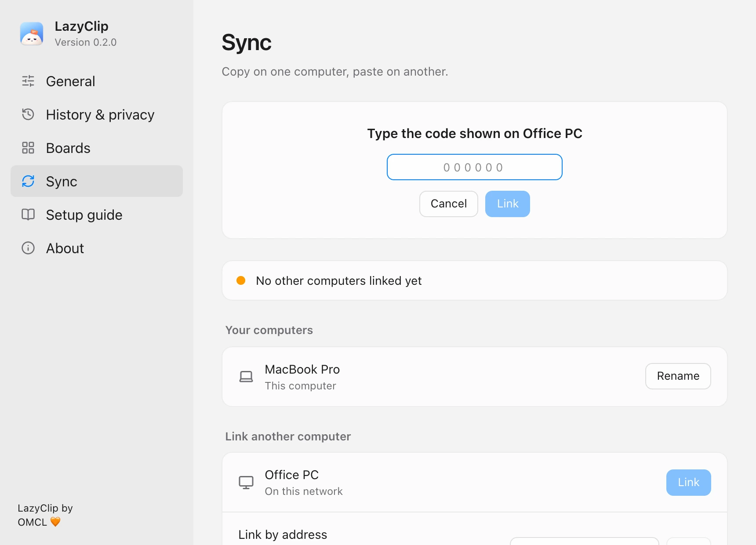The image size is (756, 545).
Task: Click the orange heart icon
Action: click(x=55, y=522)
